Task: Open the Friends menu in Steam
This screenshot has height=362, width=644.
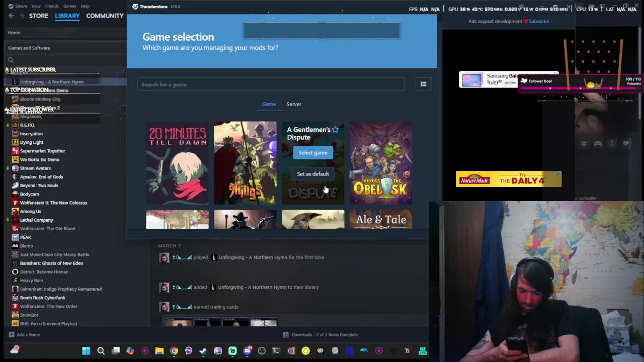Action: 52,6
